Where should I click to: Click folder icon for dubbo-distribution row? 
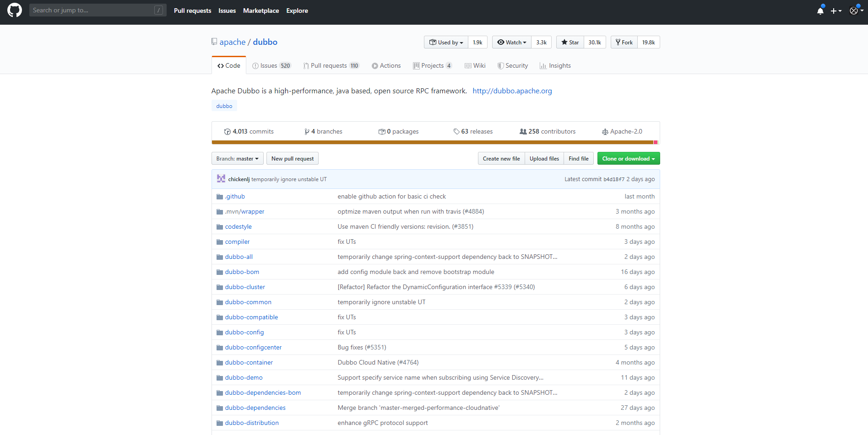(x=220, y=423)
